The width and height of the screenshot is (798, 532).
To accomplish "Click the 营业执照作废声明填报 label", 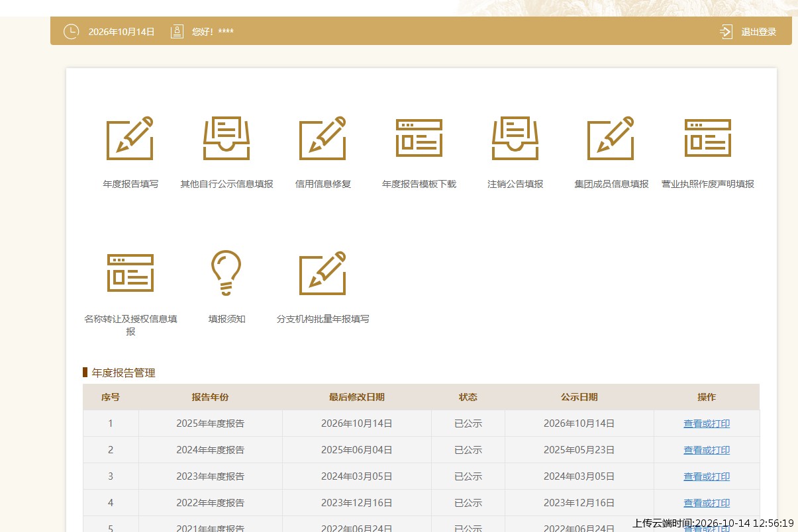I will coord(708,184).
